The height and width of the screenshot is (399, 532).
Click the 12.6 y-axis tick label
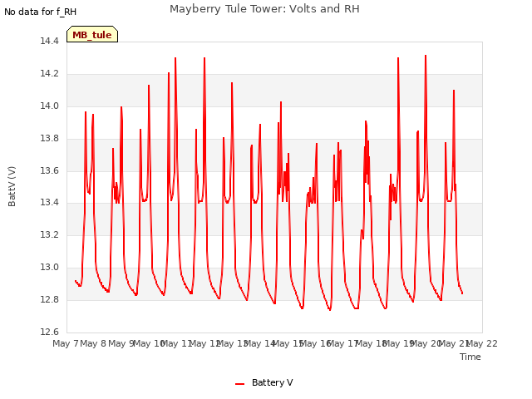[x=49, y=332]
